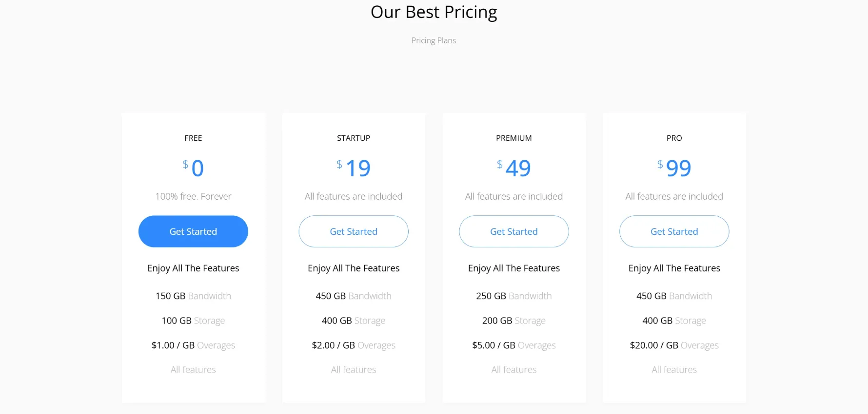Click 150 GB Bandwidth in Free plan

pos(193,296)
